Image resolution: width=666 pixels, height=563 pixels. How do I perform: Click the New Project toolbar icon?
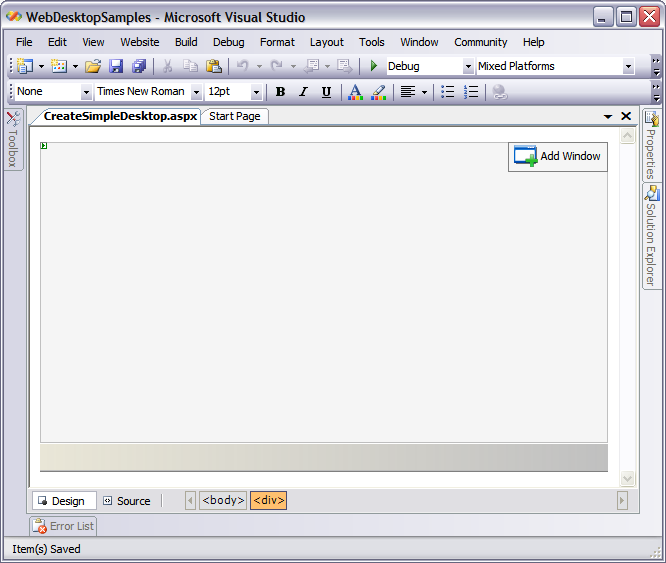click(x=25, y=66)
